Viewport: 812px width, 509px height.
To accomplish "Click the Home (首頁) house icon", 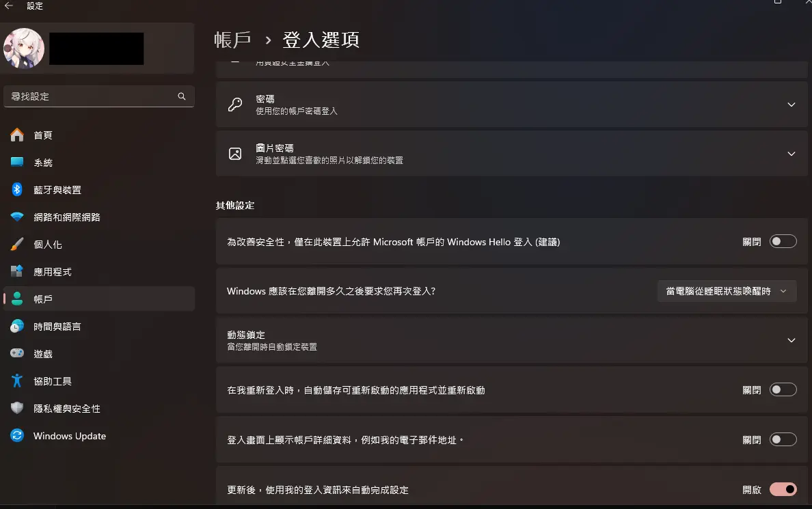I will pos(18,135).
